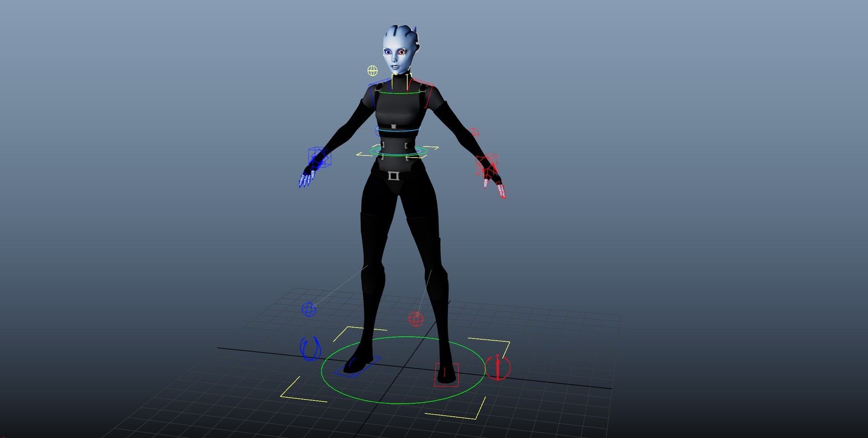Image resolution: width=868 pixels, height=438 pixels.
Task: Click the red small crosshair icon near the right forearm
Action: (x=474, y=133)
